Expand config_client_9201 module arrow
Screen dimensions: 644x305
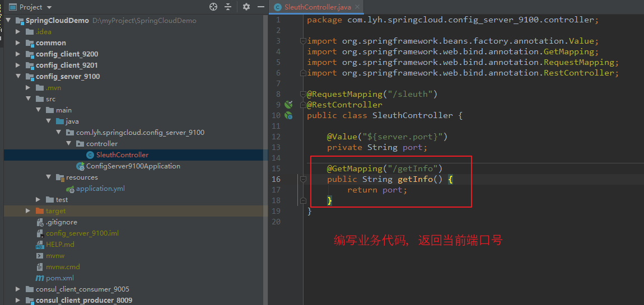18,65
